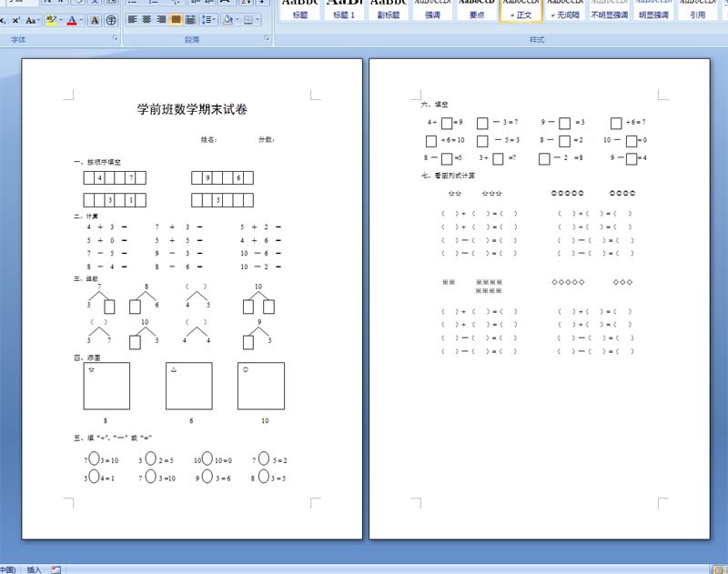Open the font color dropdown arrow
Viewport: 728px width, 574px height.
(81, 20)
